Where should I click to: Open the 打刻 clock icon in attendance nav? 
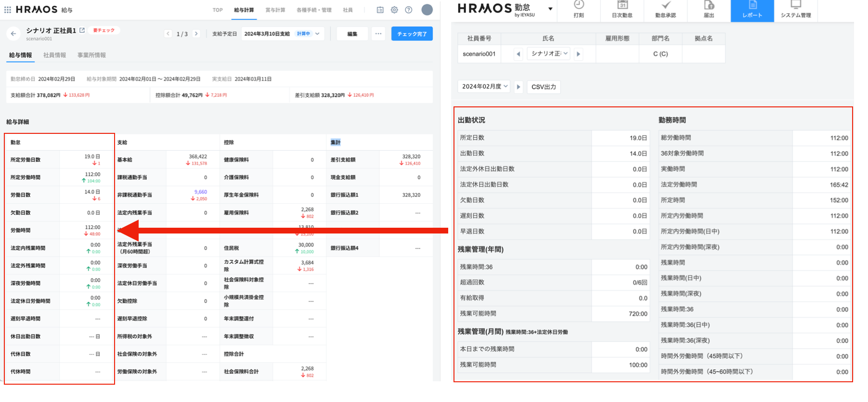click(579, 6)
